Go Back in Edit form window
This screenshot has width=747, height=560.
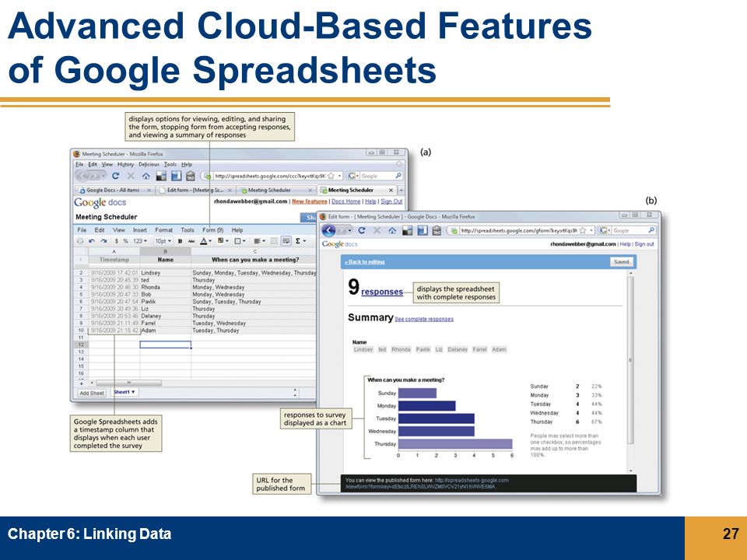[328, 230]
